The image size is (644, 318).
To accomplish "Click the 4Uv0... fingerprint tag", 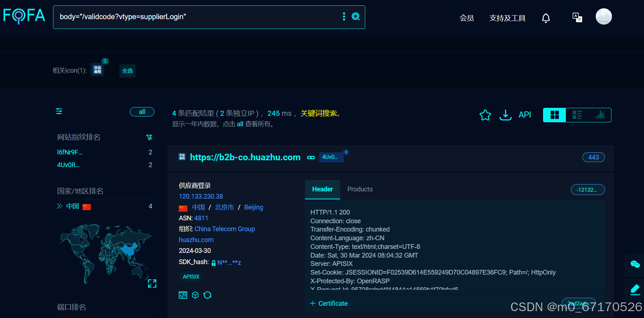I will click(331, 157).
